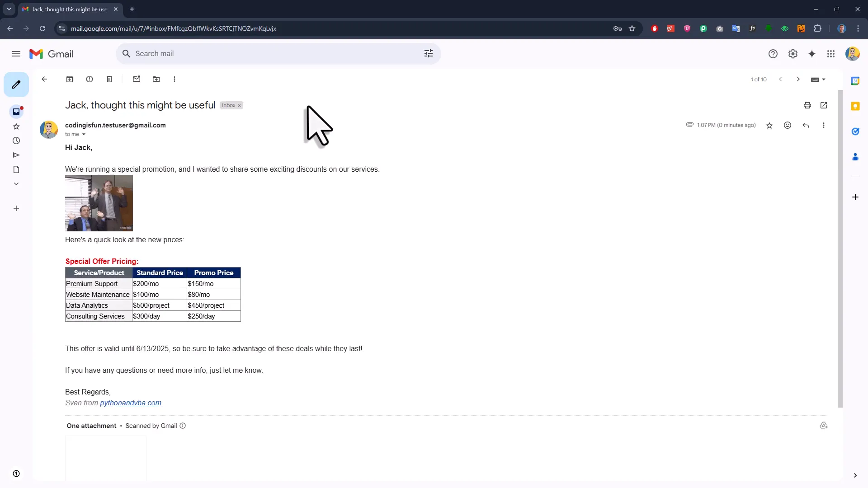Star the message from codingisfun.testuser

click(x=769, y=125)
